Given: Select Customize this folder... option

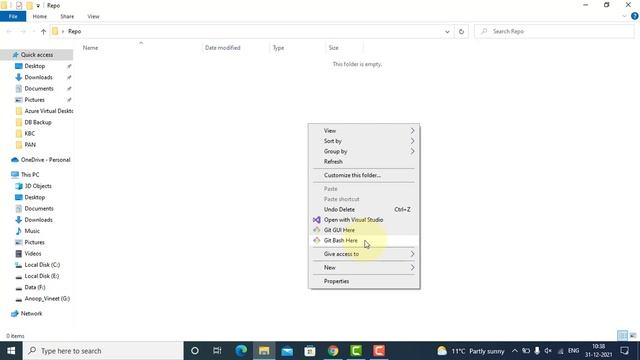Looking at the screenshot, I should [x=364, y=175].
